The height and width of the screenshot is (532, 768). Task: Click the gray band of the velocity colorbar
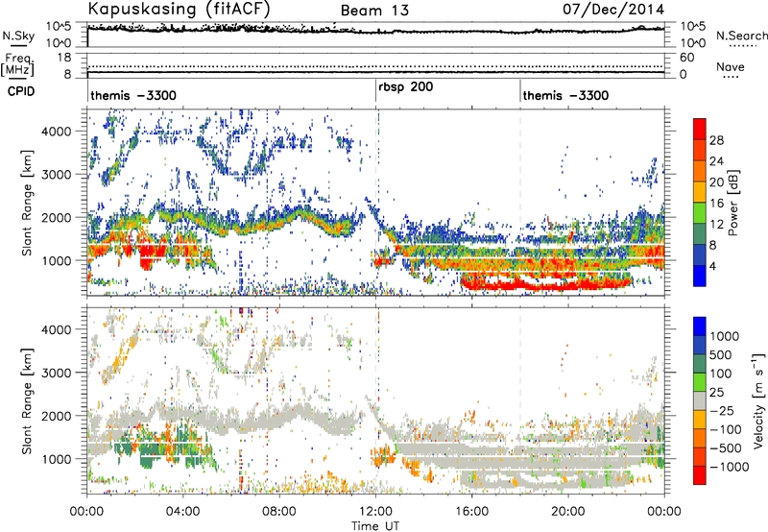(700, 400)
